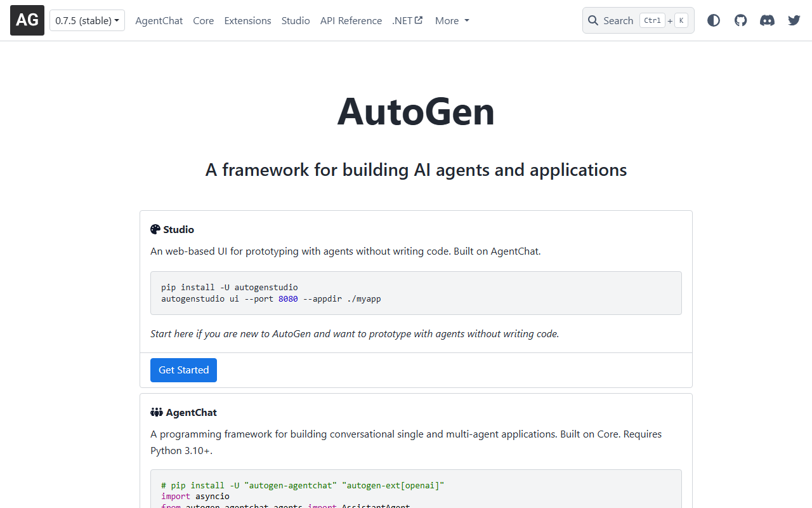Open the Discord community icon
812x508 pixels.
click(x=767, y=20)
